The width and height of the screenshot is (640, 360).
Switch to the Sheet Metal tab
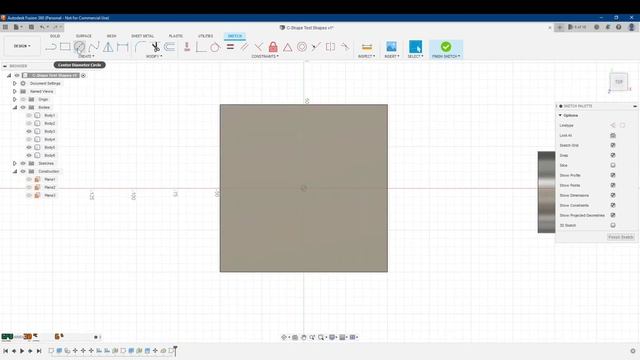pyautogui.click(x=142, y=36)
